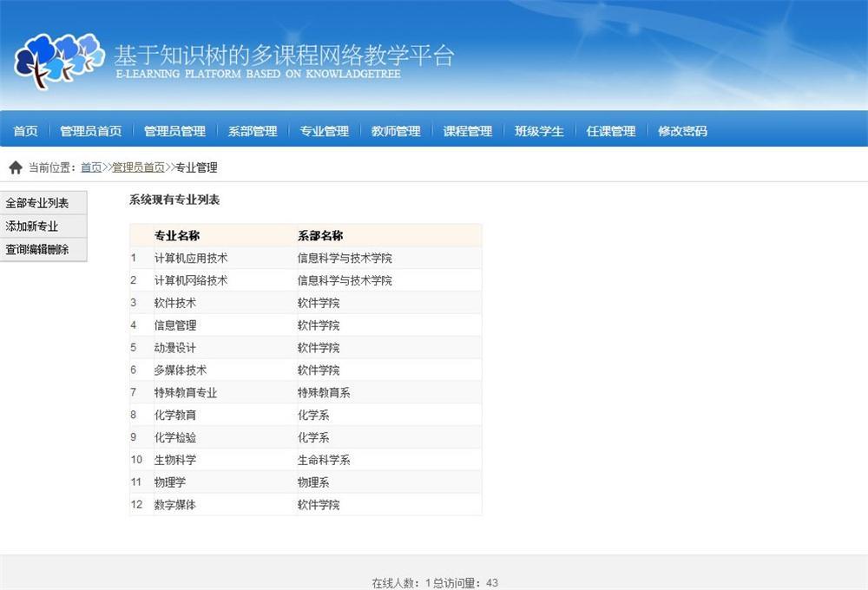The image size is (868, 590).
Task: Click the 管理员首页 breadcrumb link
Action: pyautogui.click(x=138, y=167)
